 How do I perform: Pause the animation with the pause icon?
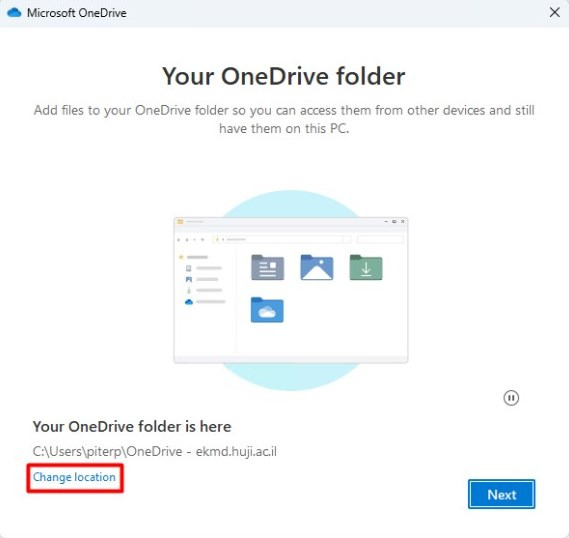pos(511,398)
